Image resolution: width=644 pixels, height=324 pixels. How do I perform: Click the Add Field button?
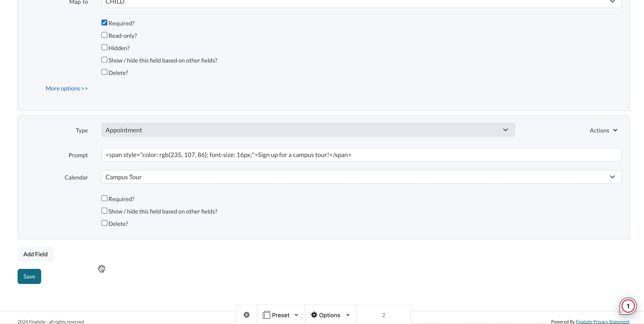pos(36,254)
